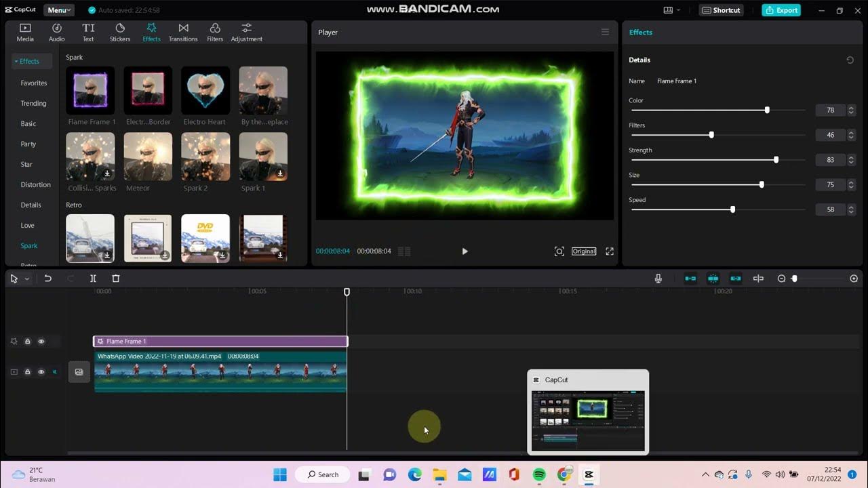Click the Color value stepper arrows

851,110
